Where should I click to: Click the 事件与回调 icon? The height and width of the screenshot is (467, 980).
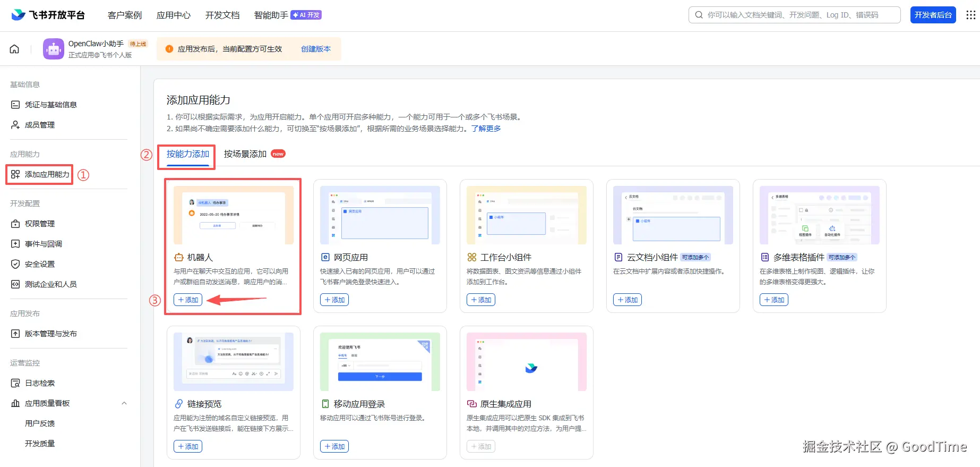pyautogui.click(x=15, y=244)
